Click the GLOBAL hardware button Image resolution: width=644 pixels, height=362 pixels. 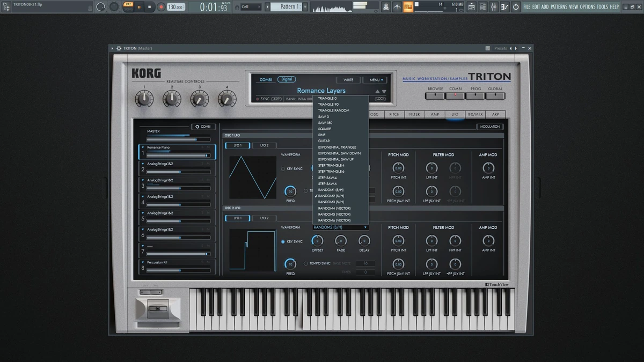495,96
